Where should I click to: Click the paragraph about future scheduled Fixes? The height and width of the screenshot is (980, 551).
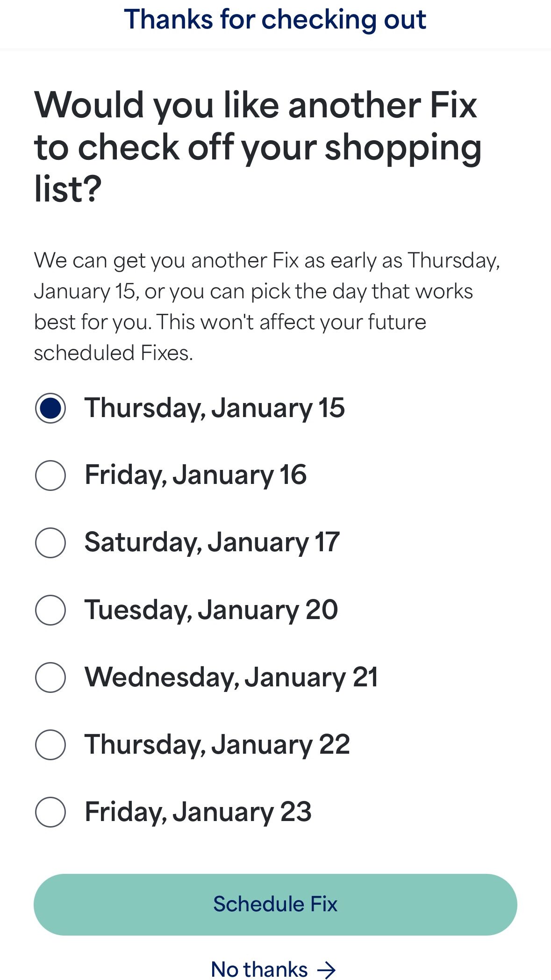[x=266, y=306]
